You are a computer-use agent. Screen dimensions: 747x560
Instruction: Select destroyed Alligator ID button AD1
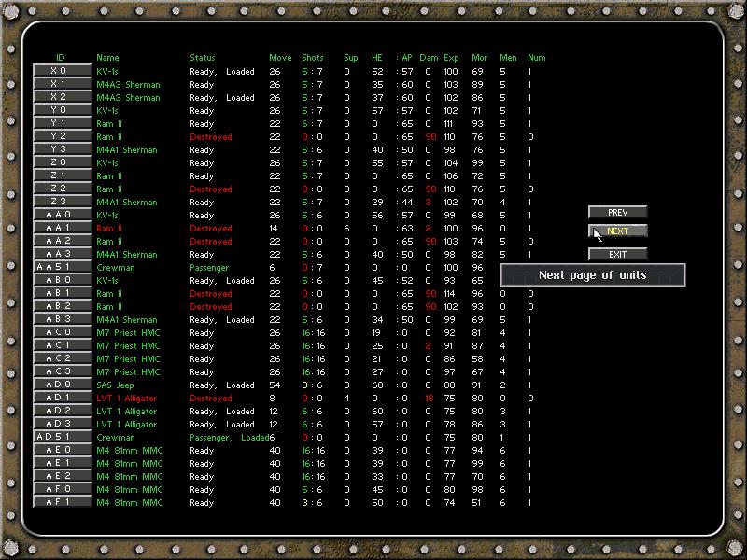(62, 399)
